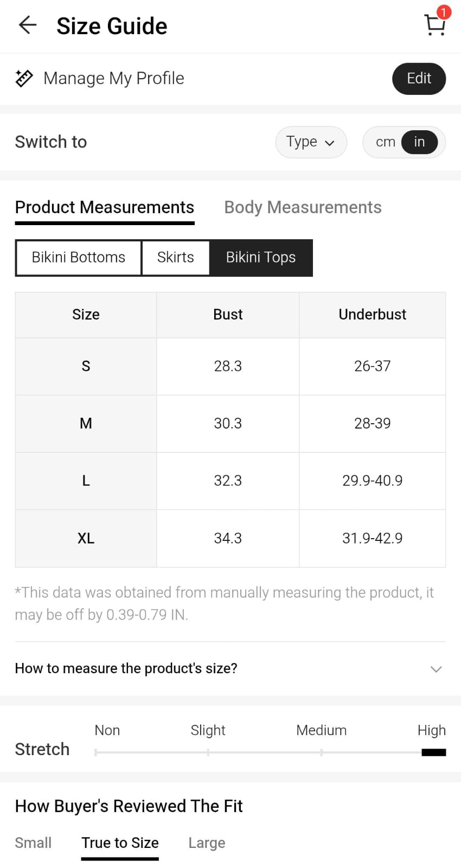Choose the Skirts size chart
The width and height of the screenshot is (461, 868).
point(175,258)
